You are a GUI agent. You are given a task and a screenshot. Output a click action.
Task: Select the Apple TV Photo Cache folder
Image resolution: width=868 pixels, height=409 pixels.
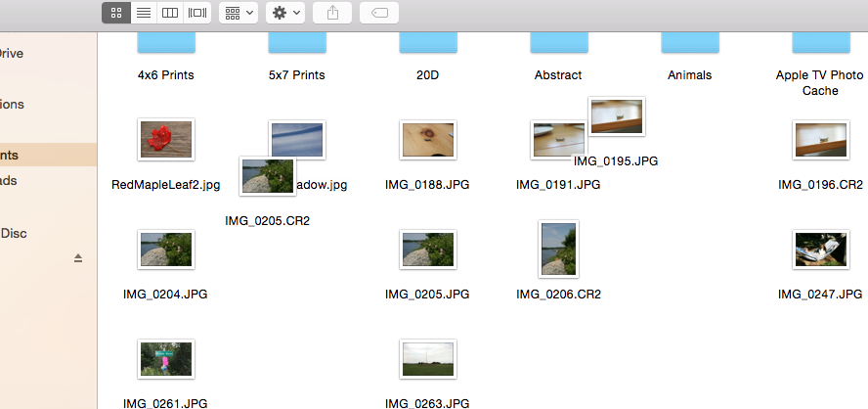[821, 43]
